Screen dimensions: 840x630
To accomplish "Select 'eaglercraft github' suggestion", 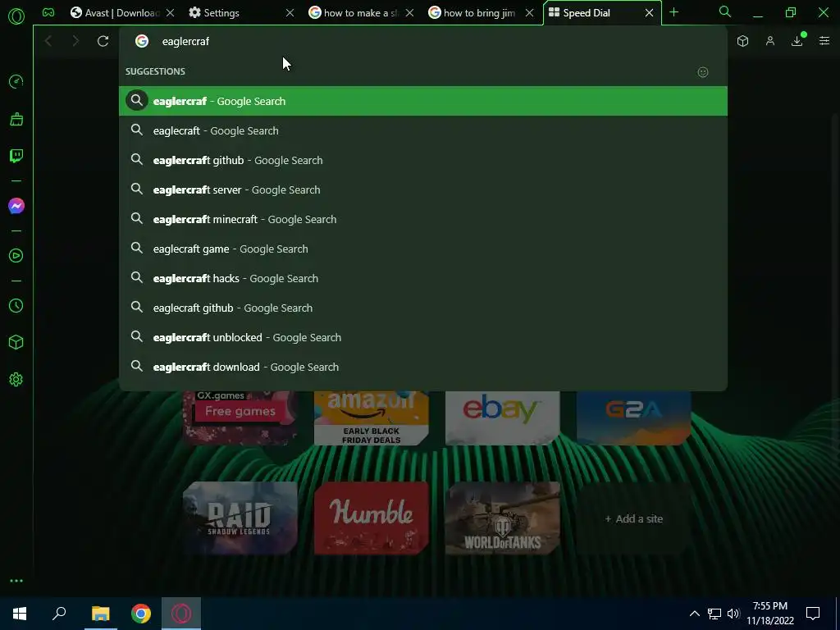I will click(x=423, y=160).
